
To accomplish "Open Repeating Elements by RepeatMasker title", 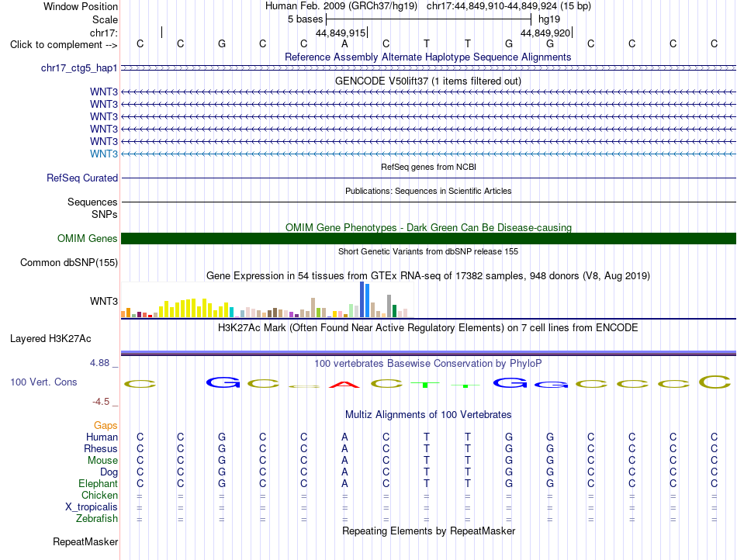I will pyautogui.click(x=429, y=531).
